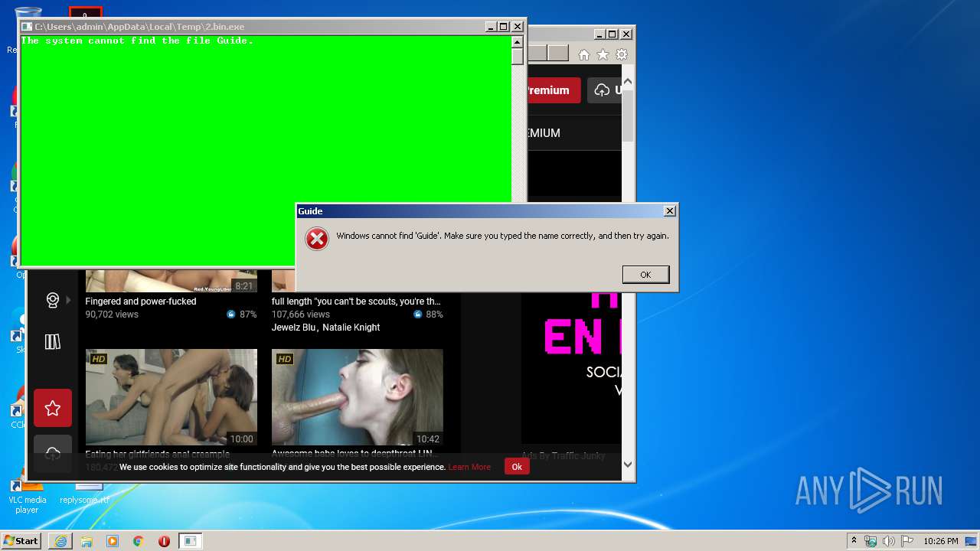
Task: Open Opera from the taskbar
Action: pyautogui.click(x=164, y=541)
